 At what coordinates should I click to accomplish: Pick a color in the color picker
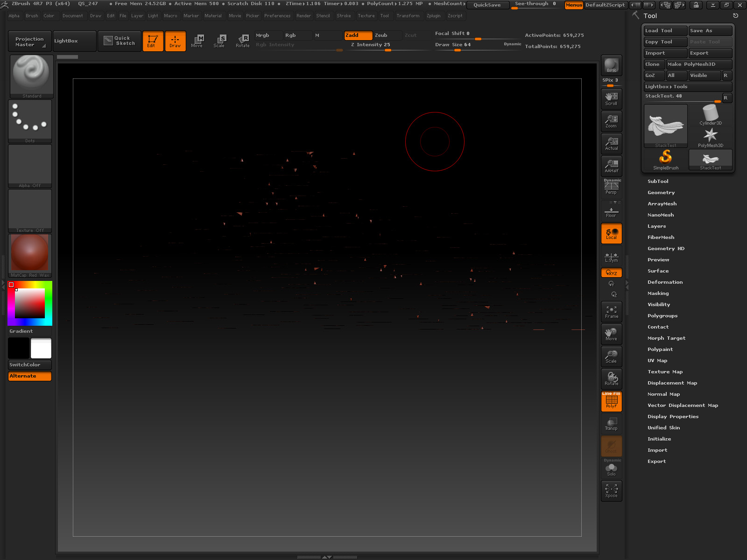[30, 303]
